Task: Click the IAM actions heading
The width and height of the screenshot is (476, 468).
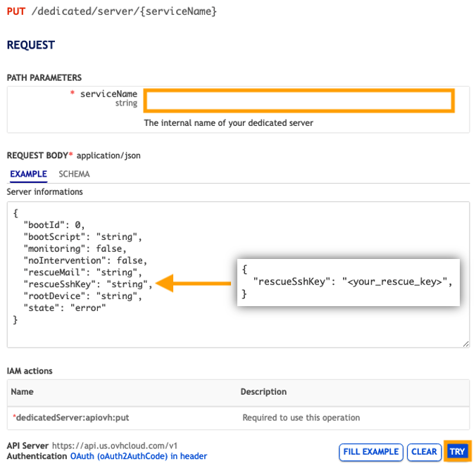Action: coord(30,371)
